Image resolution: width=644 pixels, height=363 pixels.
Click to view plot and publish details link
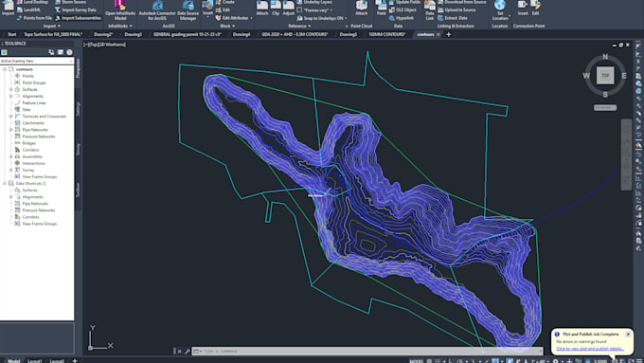point(590,349)
